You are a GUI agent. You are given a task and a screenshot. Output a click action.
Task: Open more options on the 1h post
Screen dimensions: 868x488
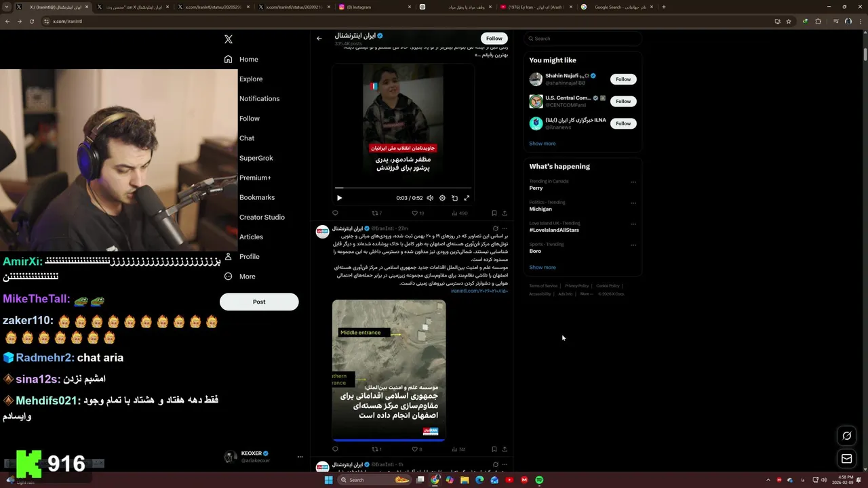pos(505,464)
